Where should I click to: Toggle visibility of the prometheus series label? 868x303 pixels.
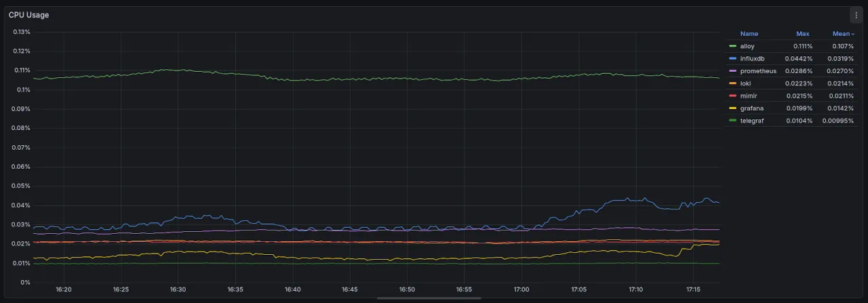click(x=758, y=71)
